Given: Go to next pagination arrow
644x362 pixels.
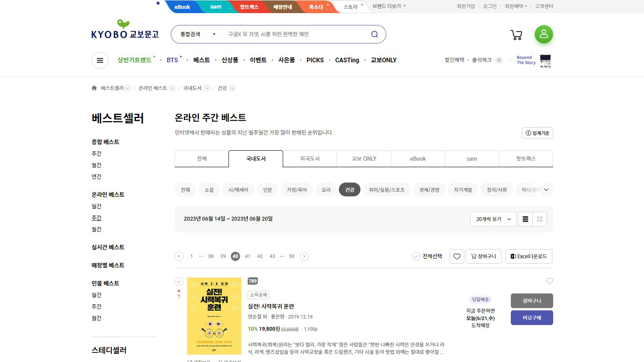Looking at the screenshot, I should [x=304, y=256].
